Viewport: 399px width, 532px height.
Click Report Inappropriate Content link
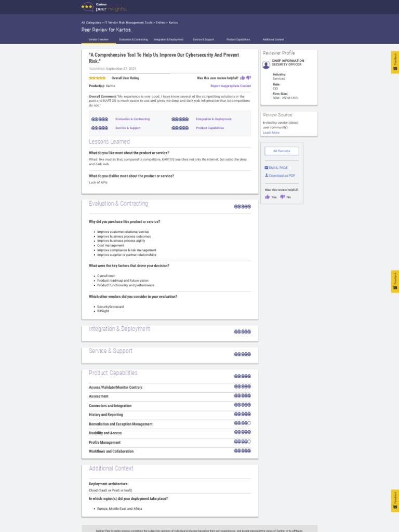click(x=230, y=86)
